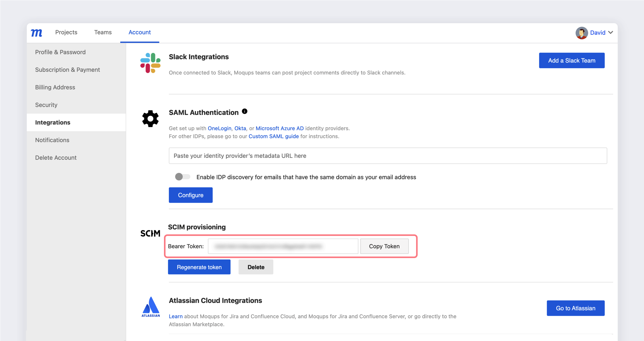Click the Bearer Token text field
The width and height of the screenshot is (644, 341).
tap(283, 246)
